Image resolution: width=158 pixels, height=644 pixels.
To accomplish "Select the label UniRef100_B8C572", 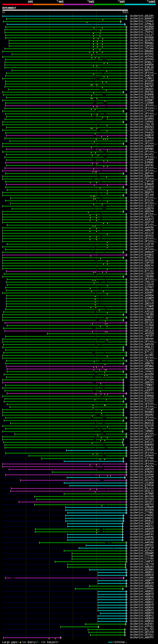I will click(x=142, y=70).
